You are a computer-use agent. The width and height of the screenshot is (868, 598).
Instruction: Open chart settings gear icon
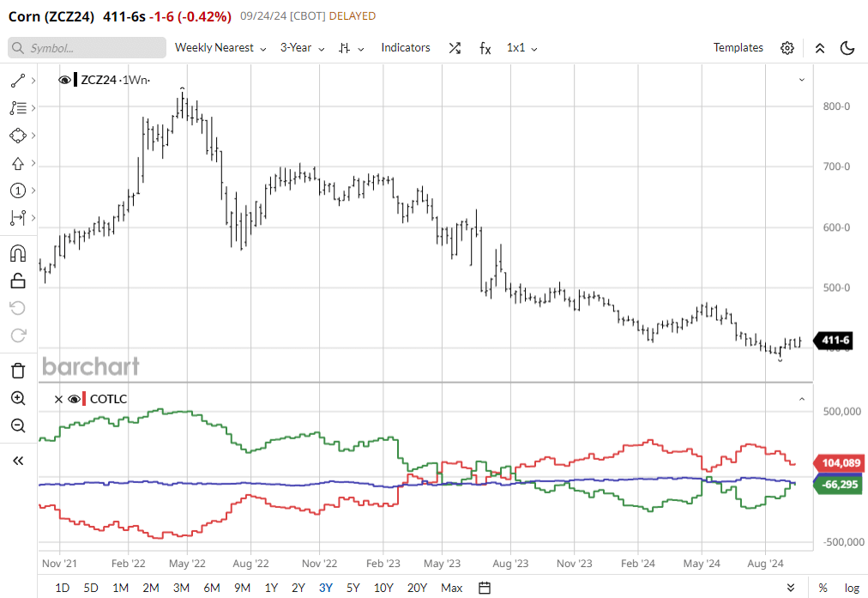pyautogui.click(x=787, y=48)
